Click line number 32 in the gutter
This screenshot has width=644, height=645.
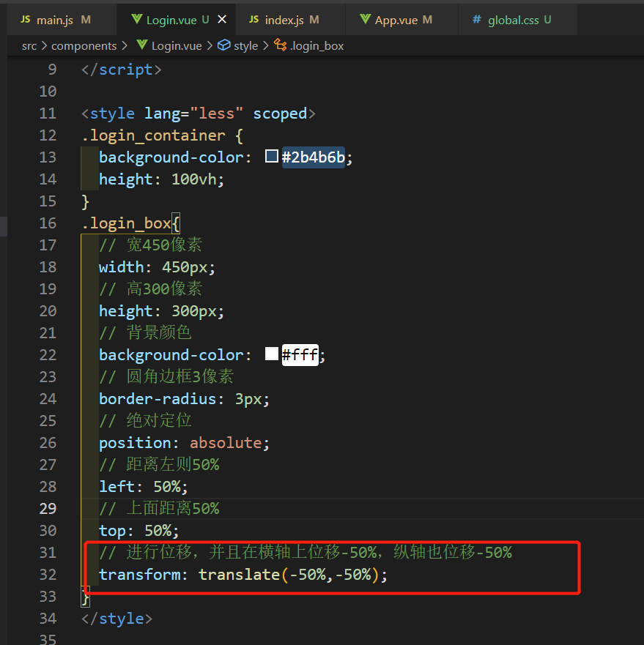click(x=48, y=574)
